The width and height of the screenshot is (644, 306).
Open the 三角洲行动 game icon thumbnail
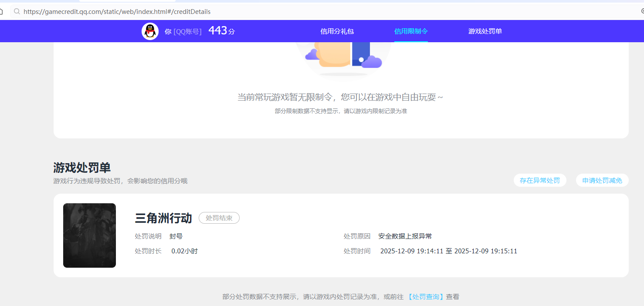[89, 235]
